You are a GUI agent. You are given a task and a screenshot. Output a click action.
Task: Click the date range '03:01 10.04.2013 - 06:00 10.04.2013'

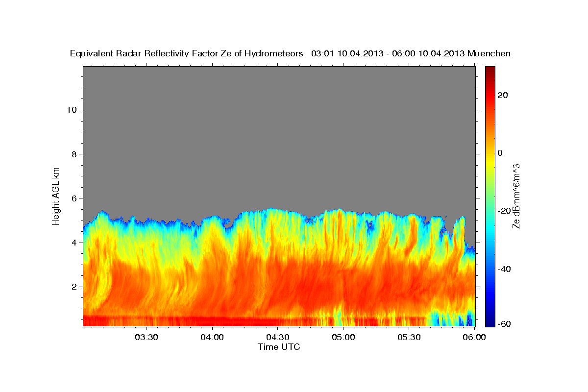tap(388, 53)
